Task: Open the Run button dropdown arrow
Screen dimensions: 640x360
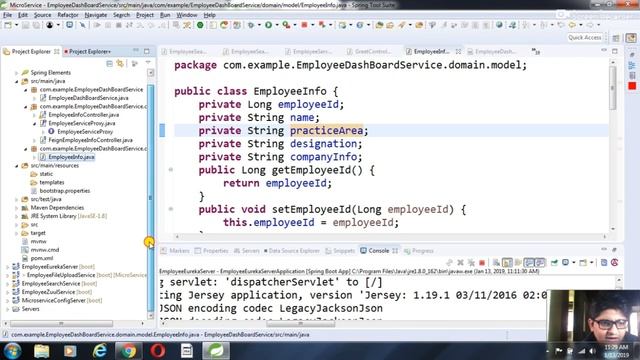Action: tap(277, 25)
